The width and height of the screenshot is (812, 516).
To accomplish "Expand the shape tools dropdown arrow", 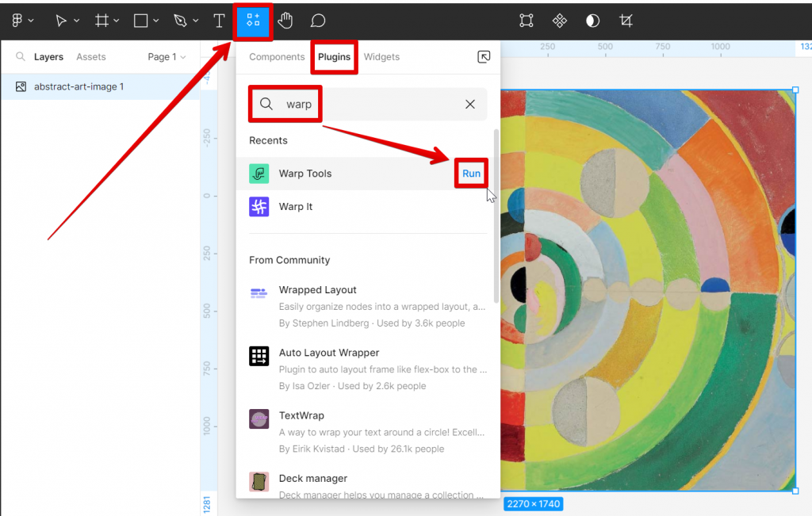I will click(155, 21).
